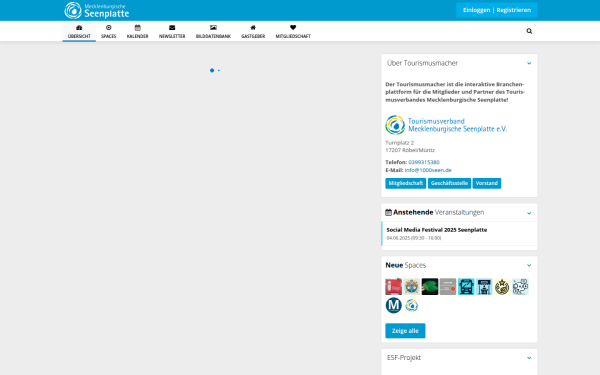Click the Vorstand button
600x375 pixels.
click(487, 183)
